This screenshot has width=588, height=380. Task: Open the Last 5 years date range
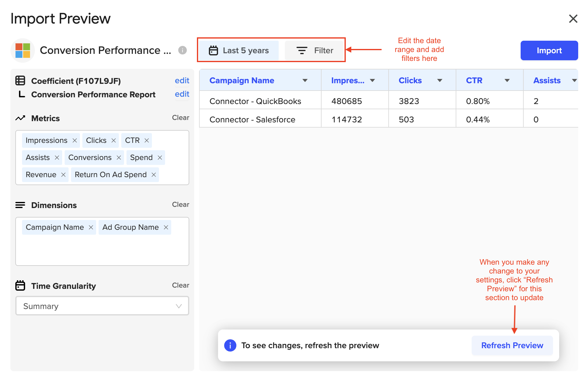coord(239,50)
